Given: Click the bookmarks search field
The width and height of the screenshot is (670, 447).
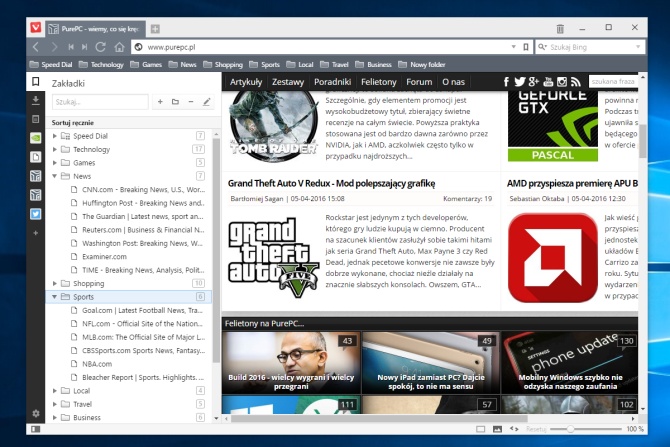Looking at the screenshot, I should (100, 102).
